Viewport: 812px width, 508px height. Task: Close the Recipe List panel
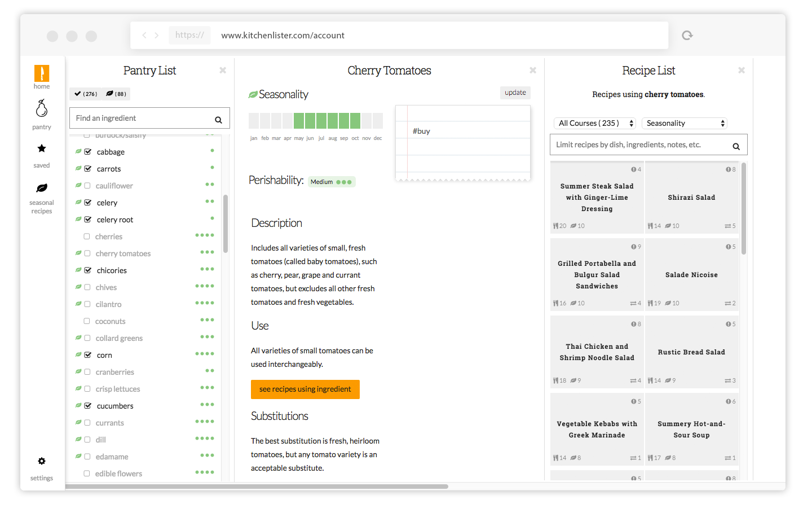[742, 70]
